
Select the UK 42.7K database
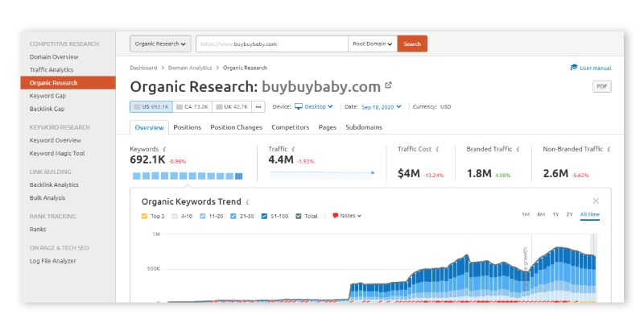(x=232, y=107)
